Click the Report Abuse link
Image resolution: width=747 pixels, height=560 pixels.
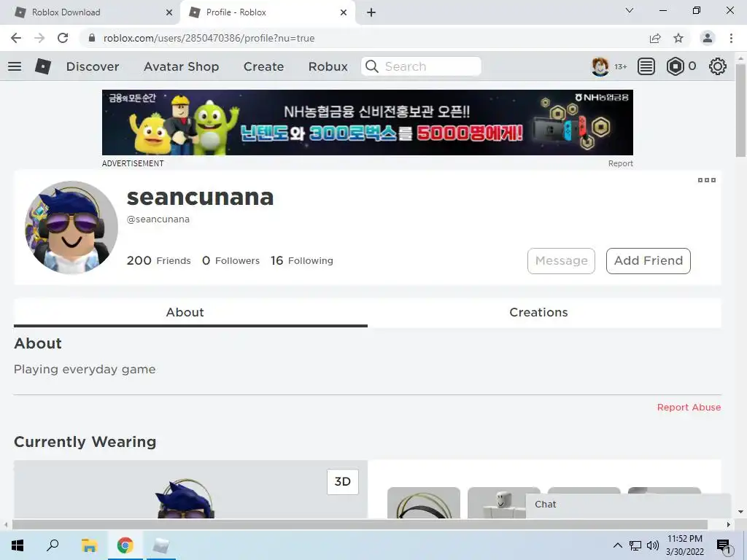click(x=689, y=407)
